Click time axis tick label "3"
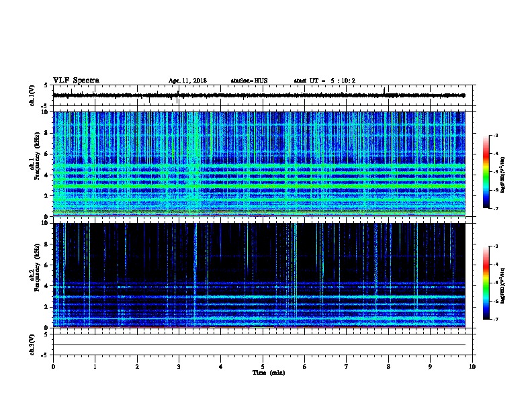This screenshot has width=532, height=411. [179, 367]
